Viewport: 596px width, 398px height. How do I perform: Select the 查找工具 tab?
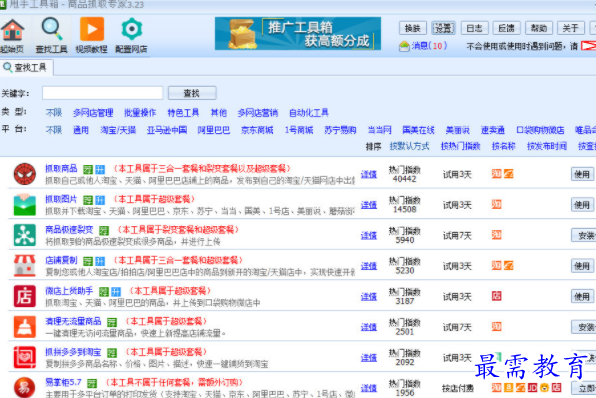click(26, 68)
